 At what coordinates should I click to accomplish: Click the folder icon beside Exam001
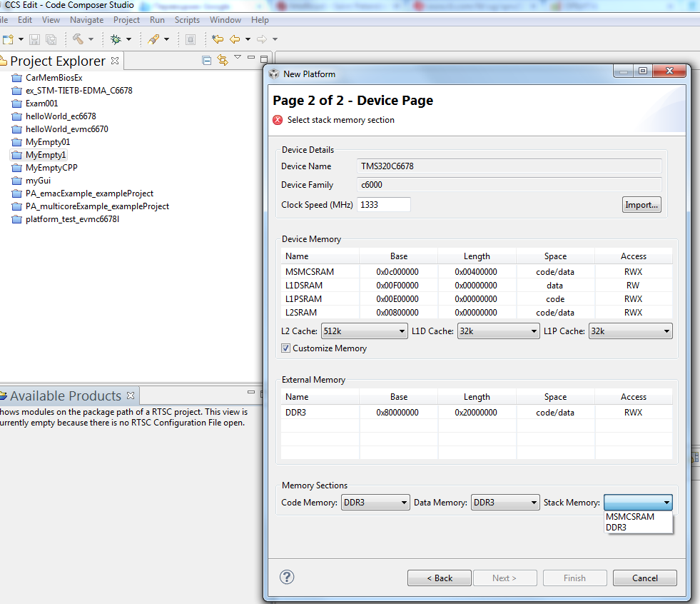coord(17,104)
